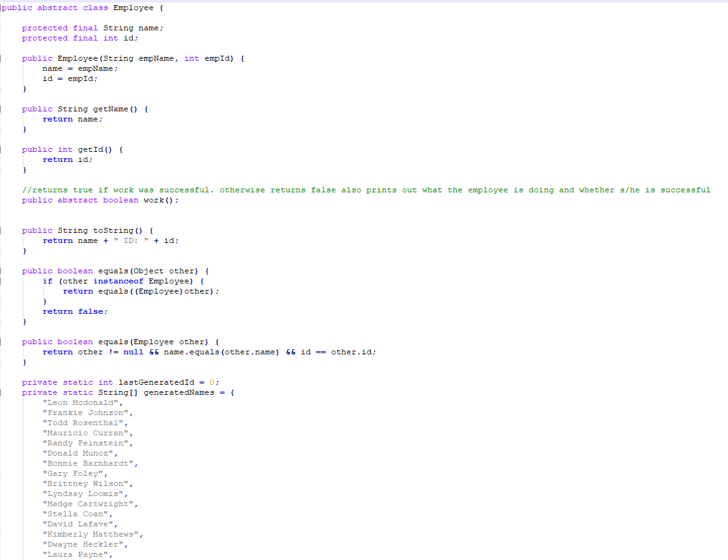The width and height of the screenshot is (728, 560).
Task: Click the Employee(String empName, int empId) constructor signature
Action: (133, 58)
